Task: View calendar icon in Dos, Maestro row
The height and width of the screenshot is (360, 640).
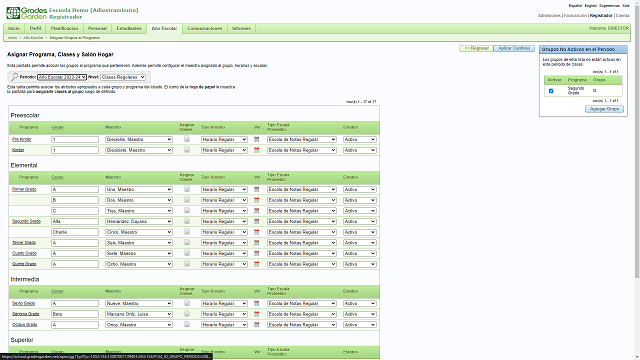Action: point(256,200)
